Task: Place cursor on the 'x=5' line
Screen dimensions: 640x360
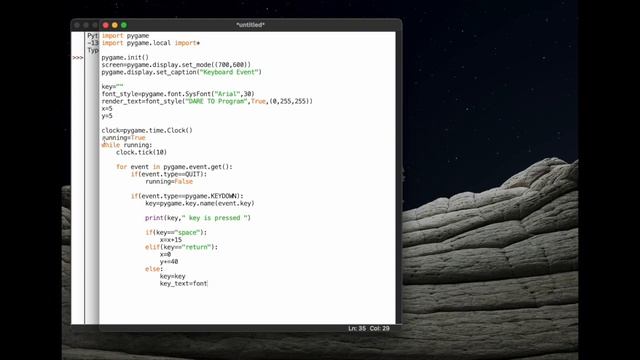Action: [107, 109]
